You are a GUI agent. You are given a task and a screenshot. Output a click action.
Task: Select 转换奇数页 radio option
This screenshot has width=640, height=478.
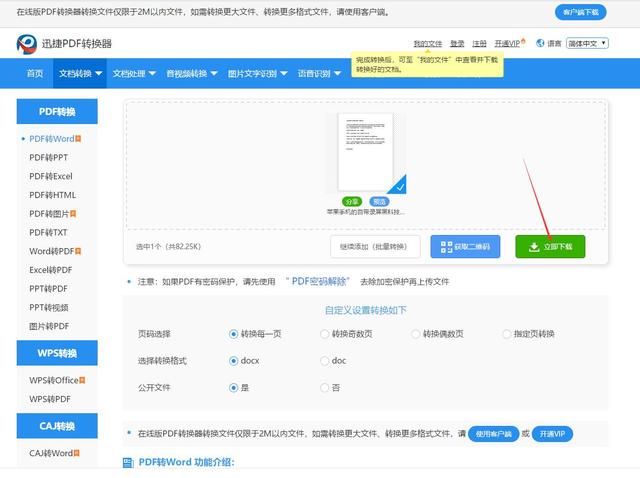324,334
